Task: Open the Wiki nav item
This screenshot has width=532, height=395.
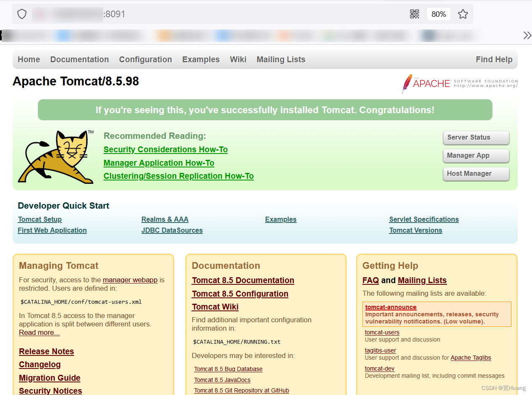Action: [x=238, y=60]
